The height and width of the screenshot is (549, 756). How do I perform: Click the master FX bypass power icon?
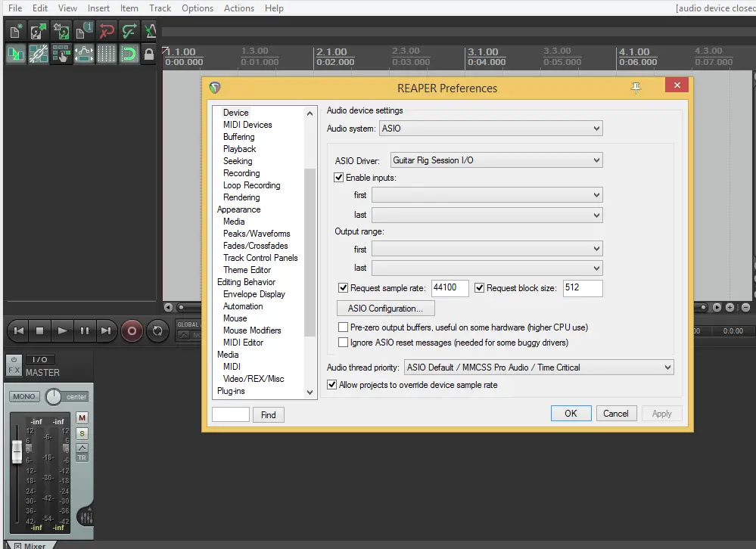14,359
